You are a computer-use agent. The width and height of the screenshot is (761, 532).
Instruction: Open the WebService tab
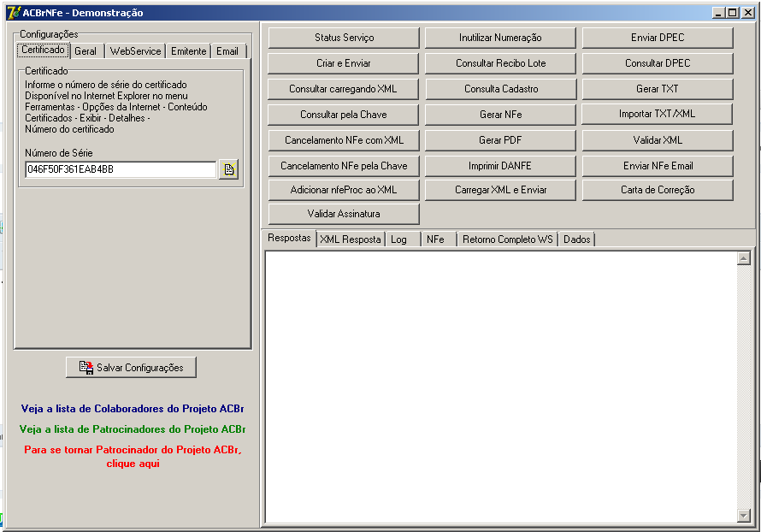[x=135, y=51]
